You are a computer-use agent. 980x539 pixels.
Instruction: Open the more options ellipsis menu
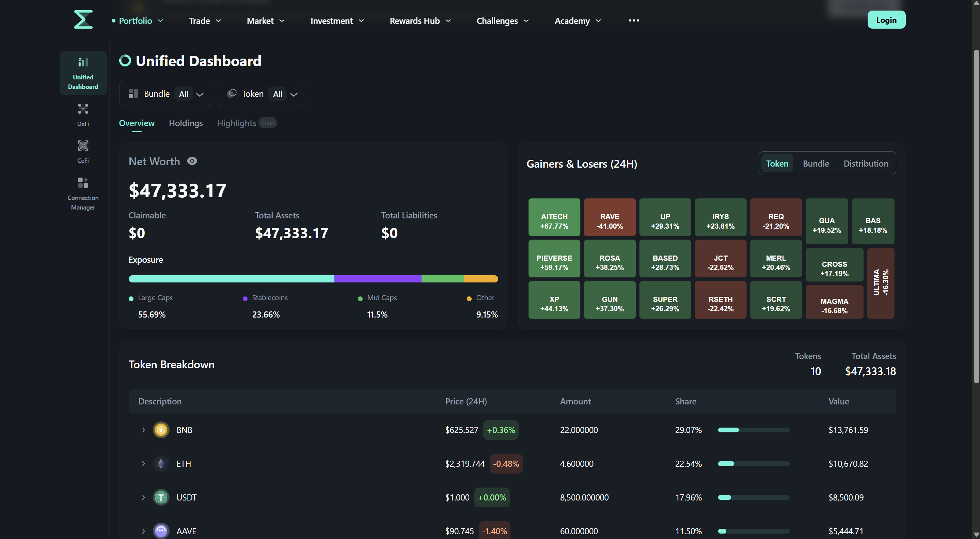634,20
